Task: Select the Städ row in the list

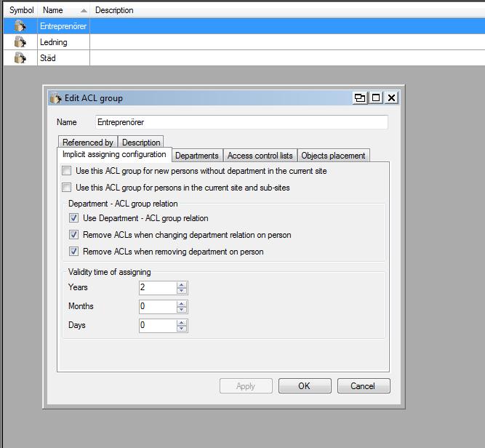Action: coord(244,58)
